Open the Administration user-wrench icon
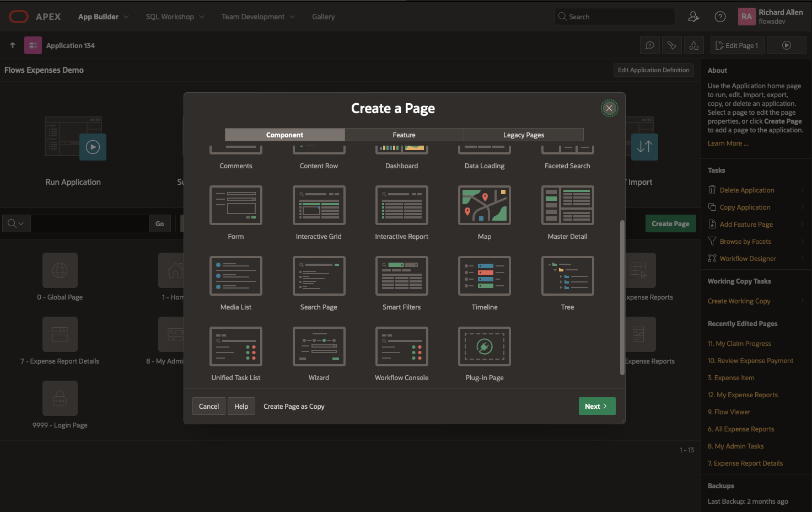The image size is (812, 512). tap(693, 17)
